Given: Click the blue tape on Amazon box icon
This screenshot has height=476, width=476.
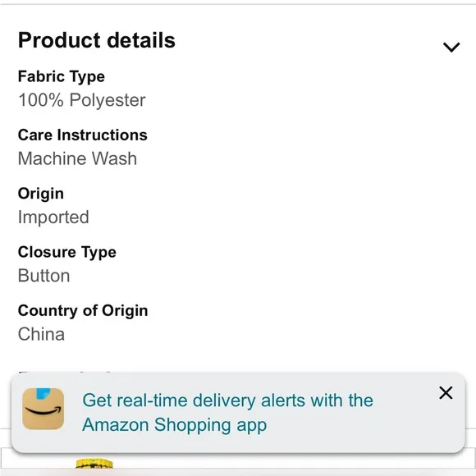Looking at the screenshot, I should [x=43, y=393].
